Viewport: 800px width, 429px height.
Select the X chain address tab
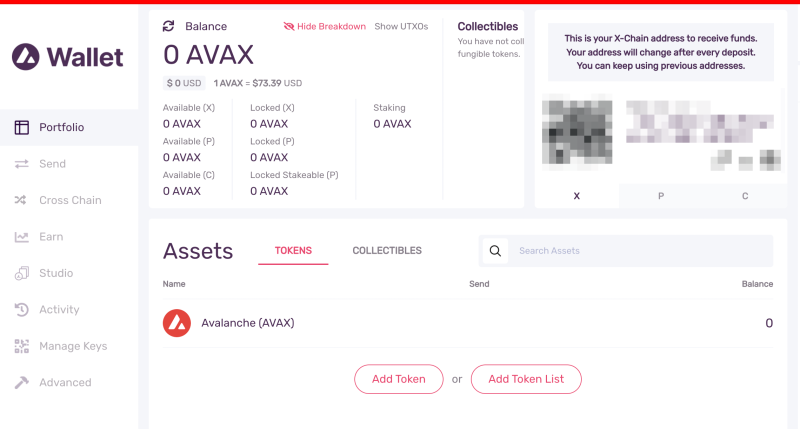click(577, 196)
